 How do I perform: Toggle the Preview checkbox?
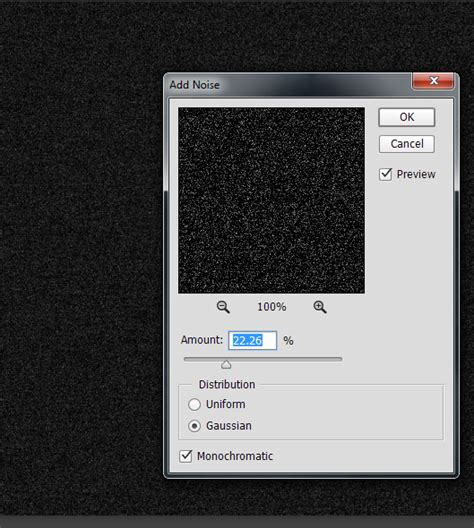click(385, 174)
